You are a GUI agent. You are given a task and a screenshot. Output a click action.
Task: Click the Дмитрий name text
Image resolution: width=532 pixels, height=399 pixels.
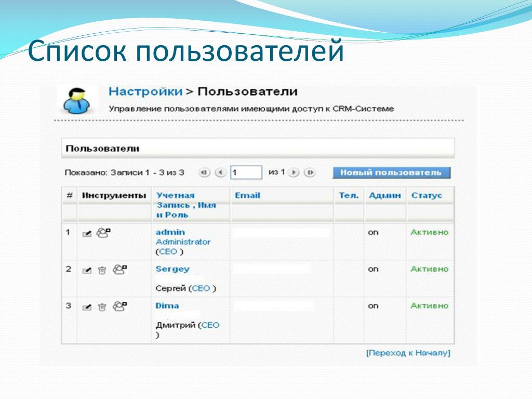tap(176, 325)
